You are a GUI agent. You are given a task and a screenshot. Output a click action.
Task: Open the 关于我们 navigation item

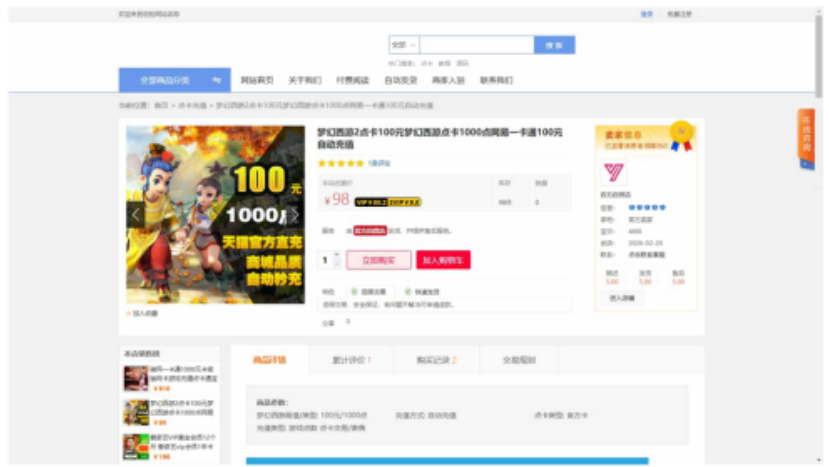(305, 80)
